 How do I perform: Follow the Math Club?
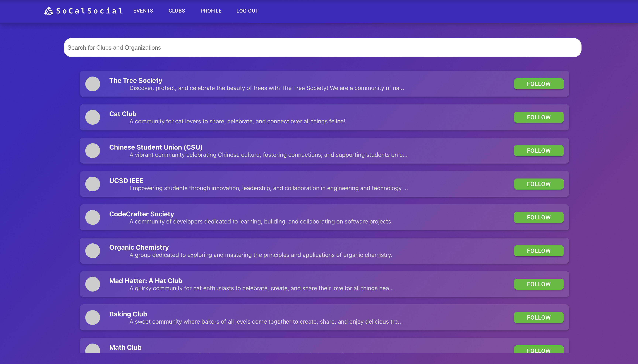(538, 350)
